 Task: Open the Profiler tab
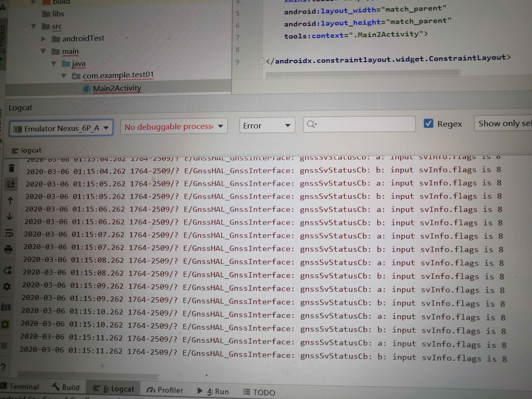point(165,390)
